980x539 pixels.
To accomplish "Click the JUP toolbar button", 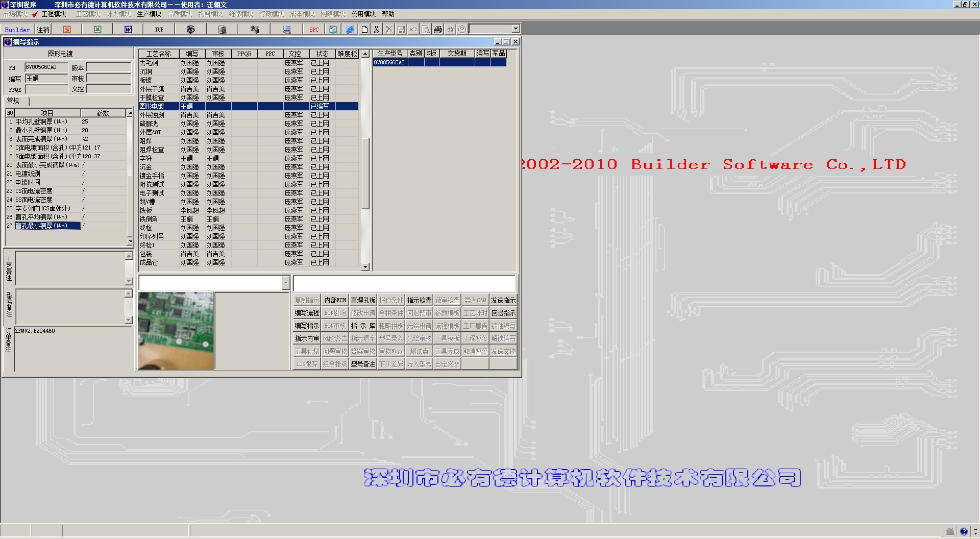I will point(159,30).
